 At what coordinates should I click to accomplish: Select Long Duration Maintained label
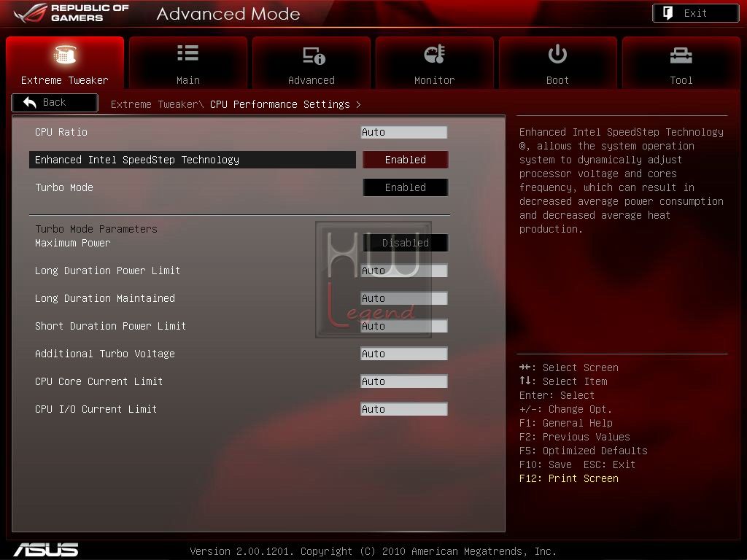tap(105, 298)
